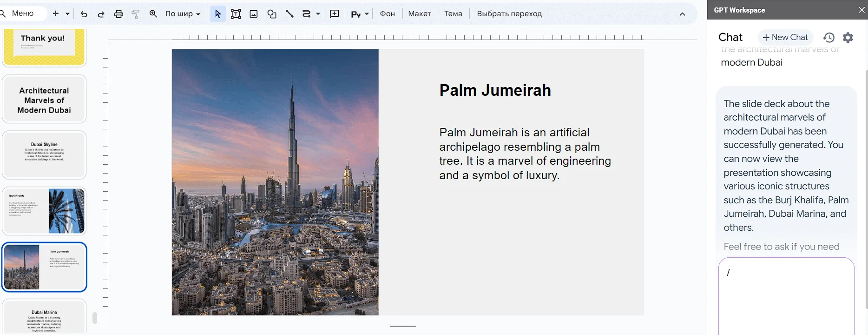This screenshot has height=335, width=868.
Task: Click the Undo arrow icon
Action: pos(84,14)
